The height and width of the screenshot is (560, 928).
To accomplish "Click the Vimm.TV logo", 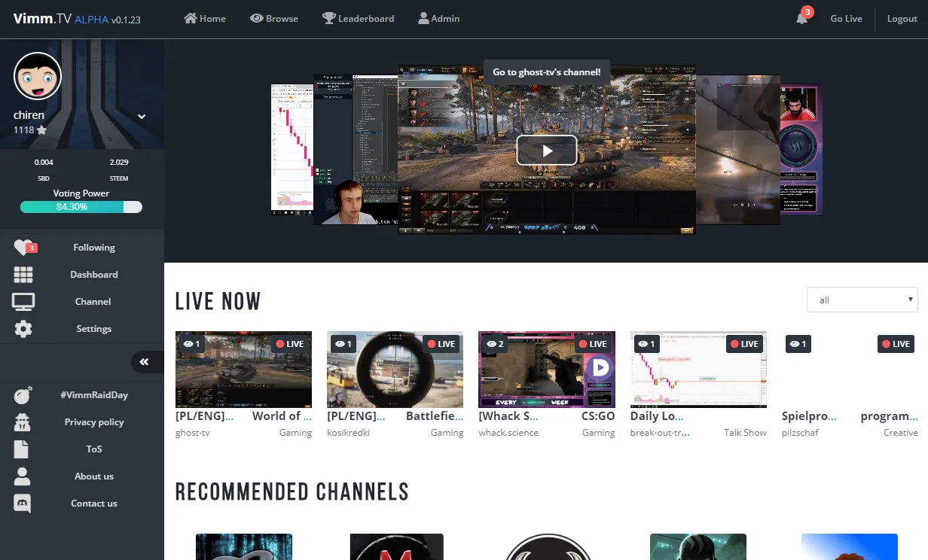I will click(42, 19).
